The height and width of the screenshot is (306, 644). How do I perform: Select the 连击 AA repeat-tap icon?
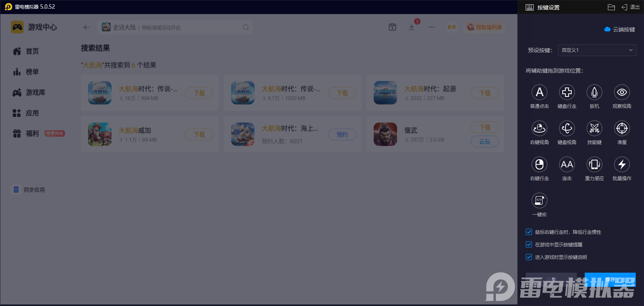point(567,164)
